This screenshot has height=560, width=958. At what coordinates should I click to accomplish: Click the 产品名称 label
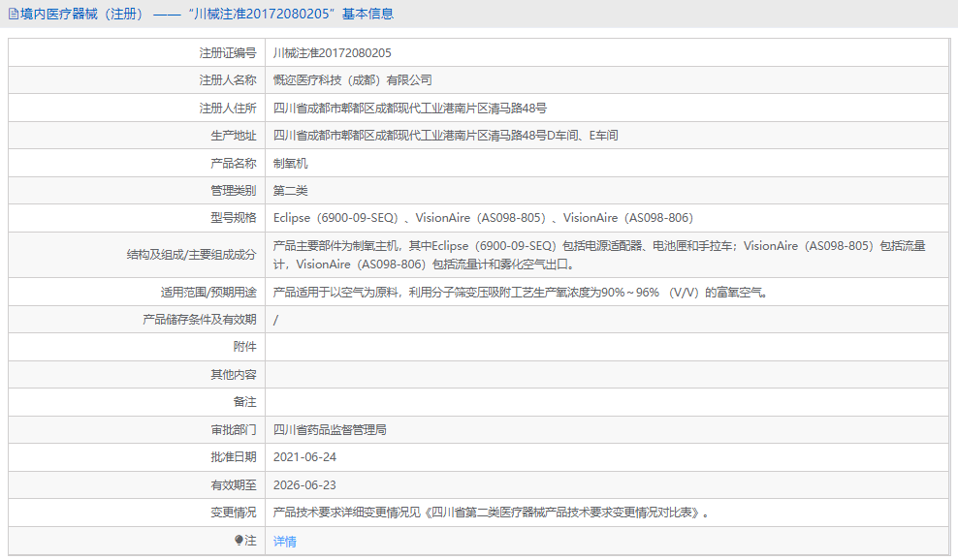coord(234,163)
